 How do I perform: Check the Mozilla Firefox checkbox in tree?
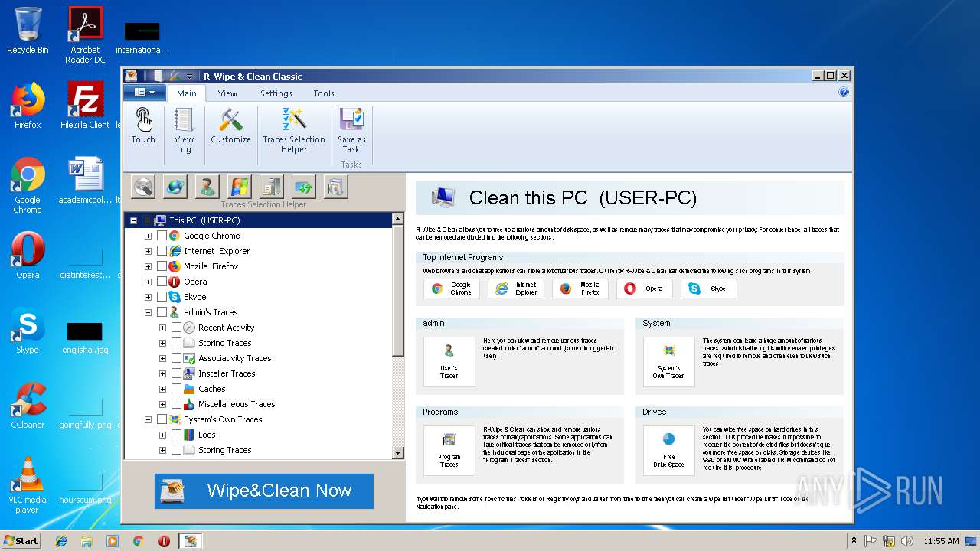pyautogui.click(x=162, y=266)
